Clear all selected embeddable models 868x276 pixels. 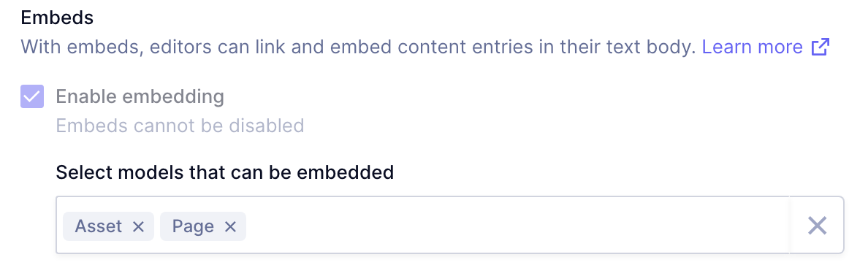coord(817,226)
